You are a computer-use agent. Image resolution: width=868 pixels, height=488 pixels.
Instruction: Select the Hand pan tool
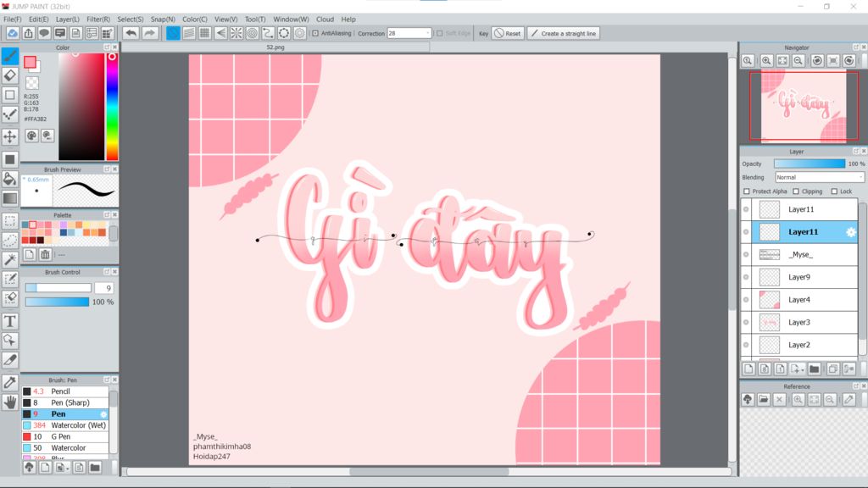tap(10, 402)
